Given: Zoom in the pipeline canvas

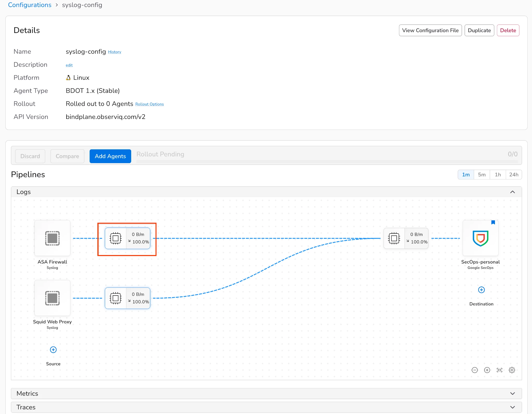Looking at the screenshot, I should (x=487, y=370).
